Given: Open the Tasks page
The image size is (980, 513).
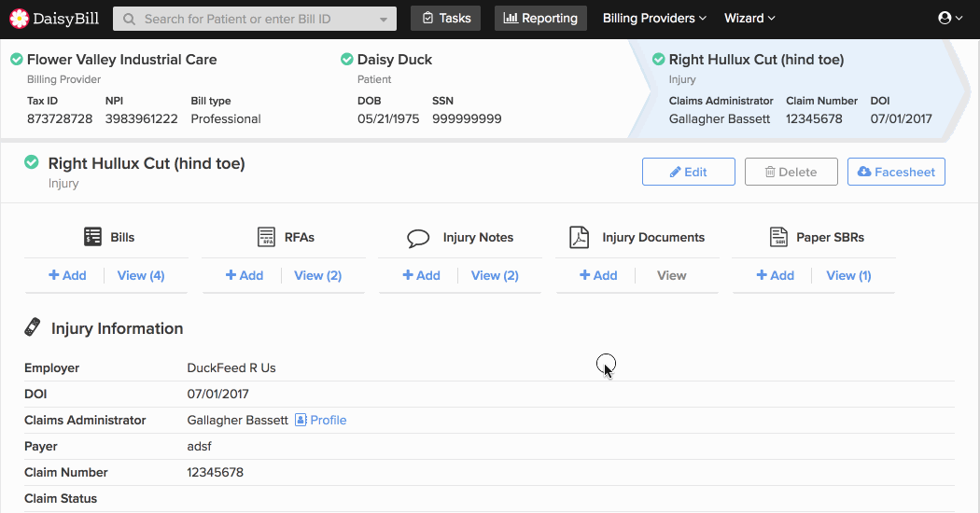Looking at the screenshot, I should (x=445, y=18).
